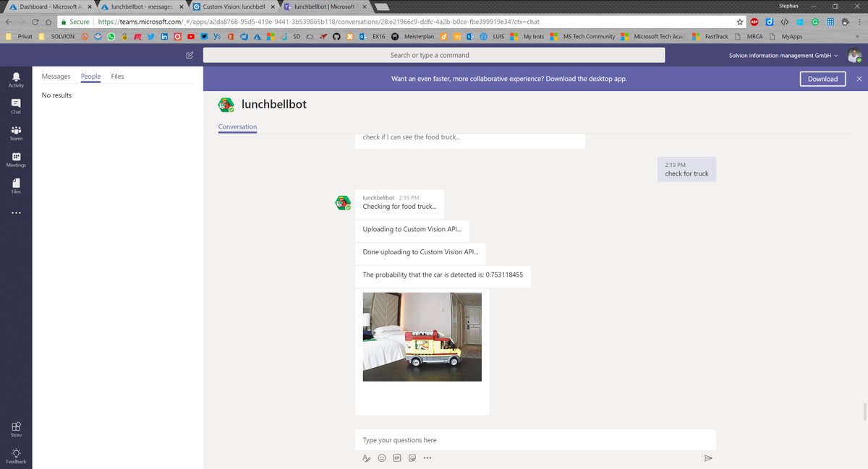This screenshot has width=868, height=469.
Task: Click the conversation scrollbar thumb
Action: [x=864, y=411]
